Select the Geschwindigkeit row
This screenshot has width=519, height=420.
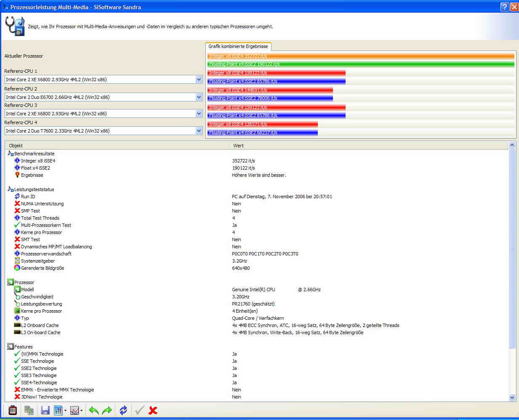pyautogui.click(x=257, y=297)
